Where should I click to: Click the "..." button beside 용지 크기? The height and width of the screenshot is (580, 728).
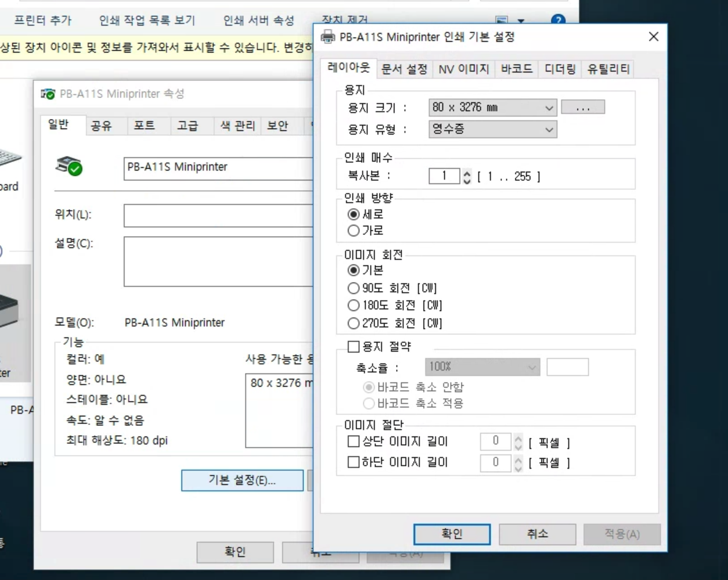tap(583, 108)
